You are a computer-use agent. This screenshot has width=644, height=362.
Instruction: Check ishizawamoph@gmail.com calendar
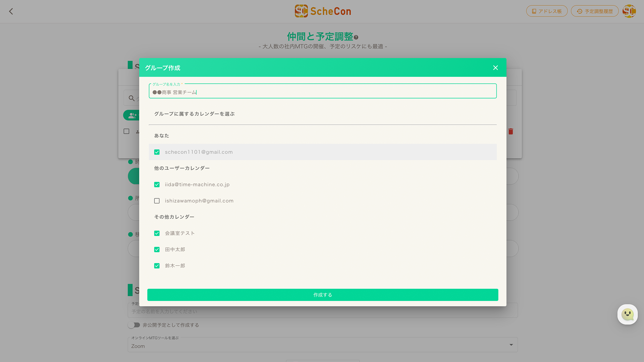(x=157, y=201)
